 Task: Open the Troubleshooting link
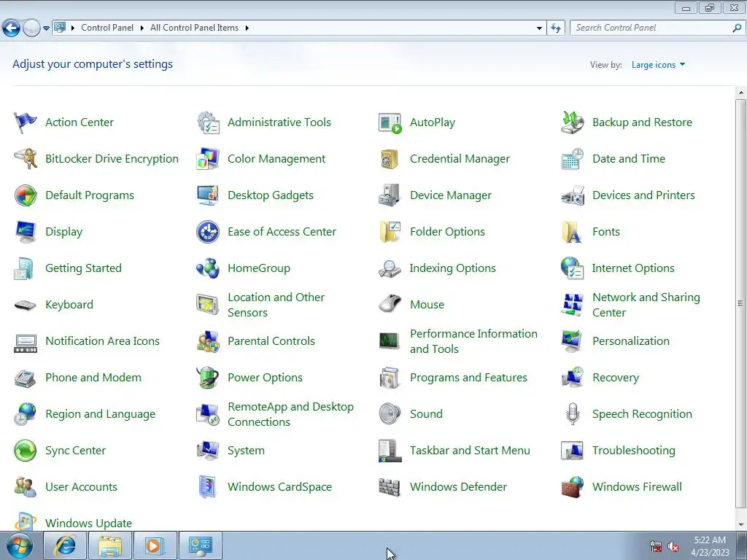click(634, 451)
